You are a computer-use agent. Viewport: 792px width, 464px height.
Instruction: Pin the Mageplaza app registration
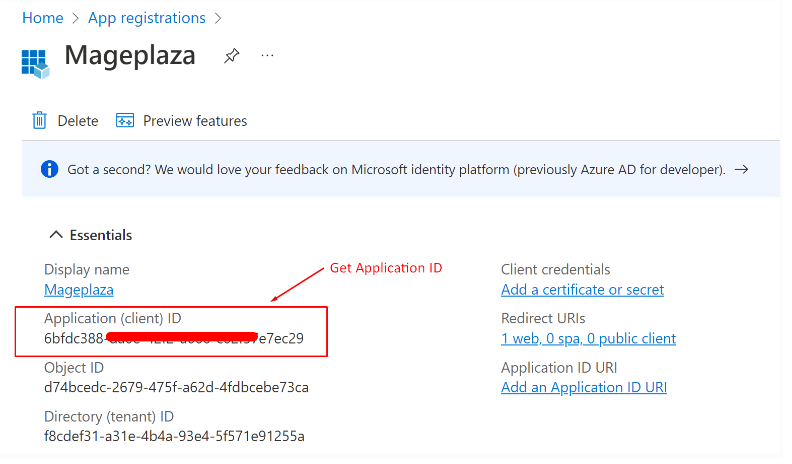231,56
